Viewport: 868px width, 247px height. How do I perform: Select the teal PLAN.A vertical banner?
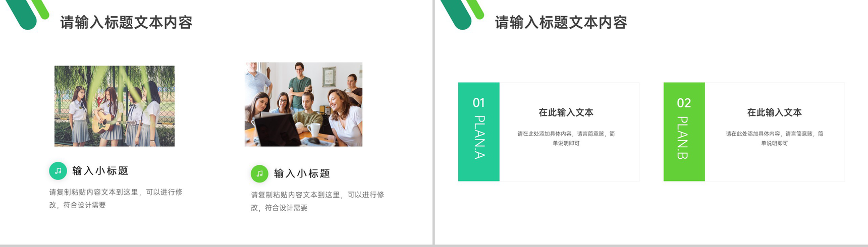[479, 132]
